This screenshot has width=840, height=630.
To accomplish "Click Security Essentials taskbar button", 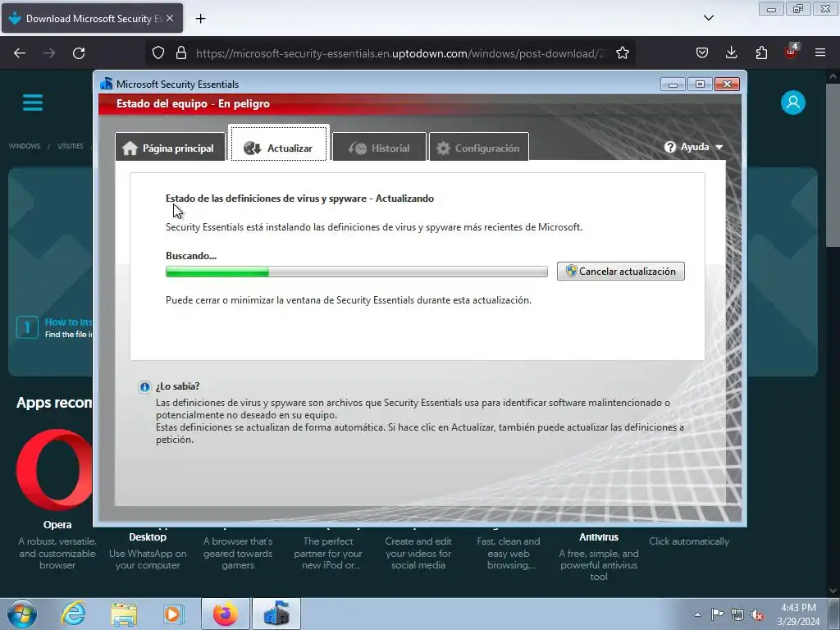I will 276,614.
